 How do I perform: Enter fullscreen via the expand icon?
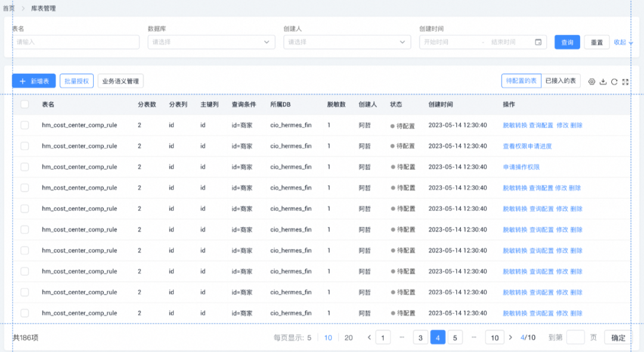click(x=626, y=82)
